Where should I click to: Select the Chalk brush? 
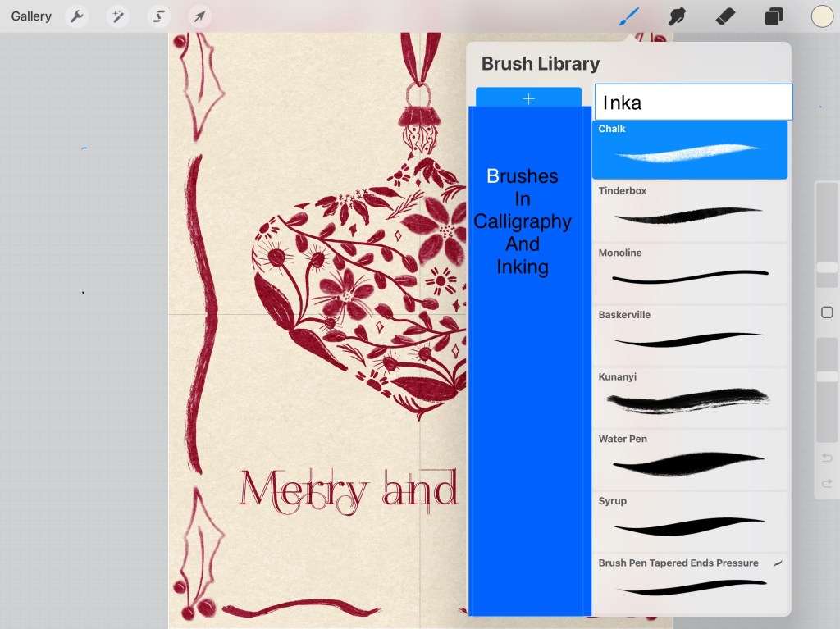pos(689,150)
